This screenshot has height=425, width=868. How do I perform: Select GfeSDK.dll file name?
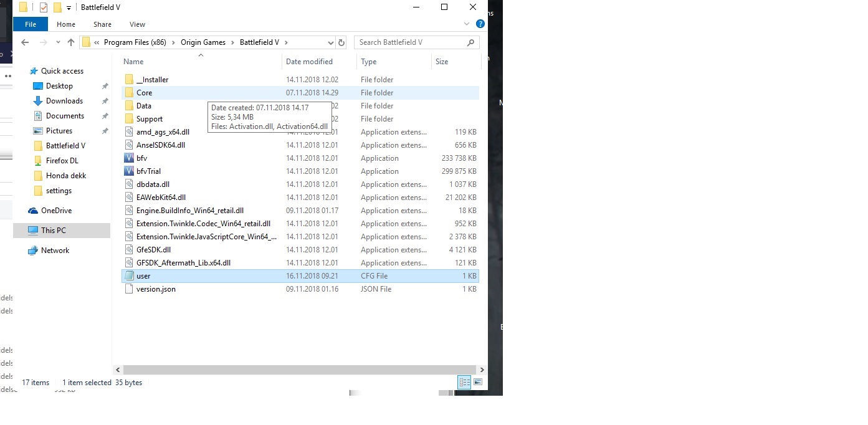(x=153, y=250)
